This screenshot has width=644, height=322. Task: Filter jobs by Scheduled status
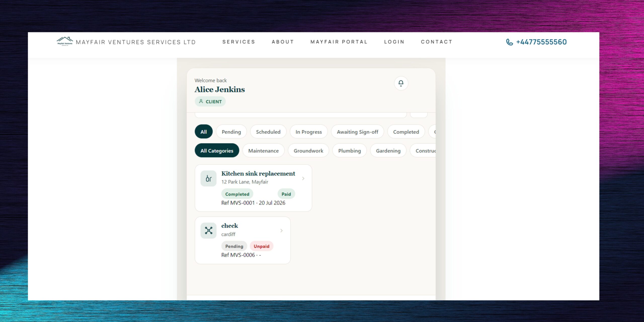[268, 132]
